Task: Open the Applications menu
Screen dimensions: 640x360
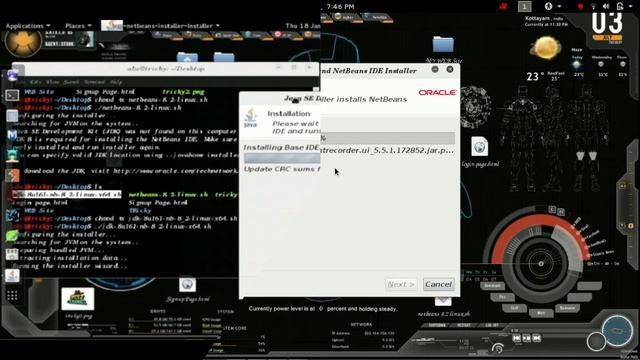Action: pos(28,26)
